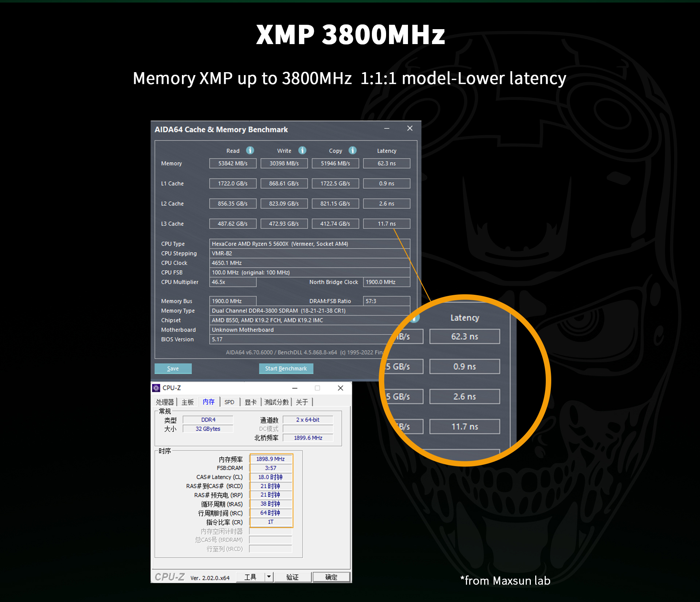This screenshot has height=602, width=700.
Task: Click the 指令比率 (CR) 1T value
Action: [x=271, y=522]
